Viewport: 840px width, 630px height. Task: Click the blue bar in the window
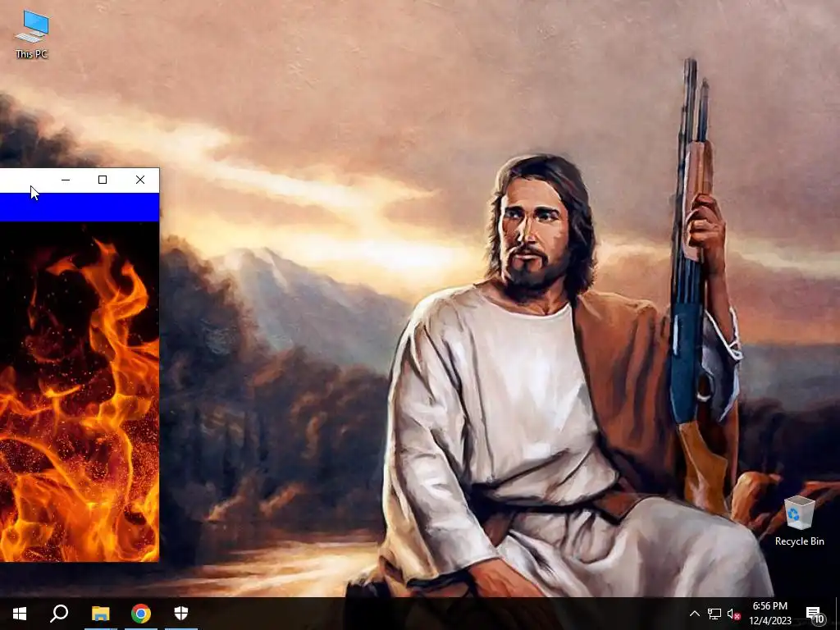80,207
